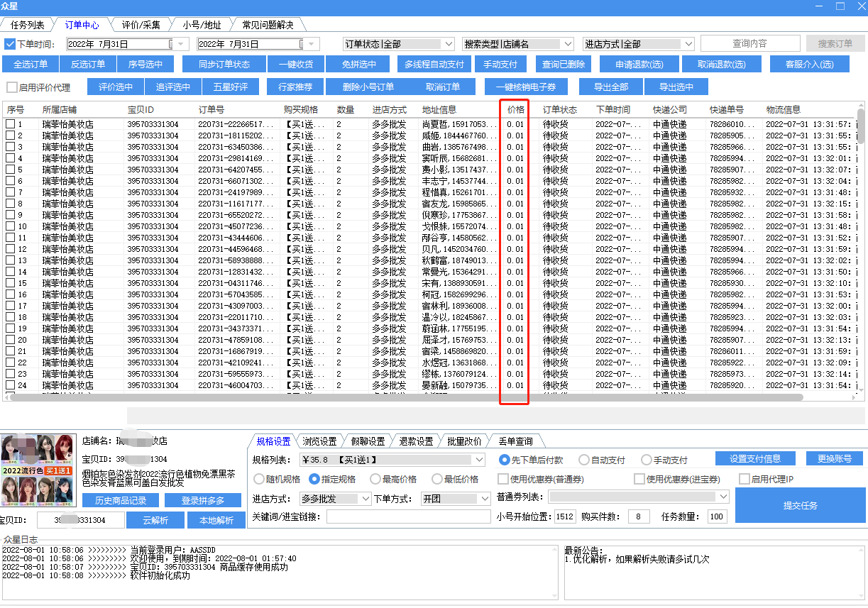Viewport: 868px width, 608px height.
Task: Enable the 启用代理IP checkbox
Action: coord(745,479)
